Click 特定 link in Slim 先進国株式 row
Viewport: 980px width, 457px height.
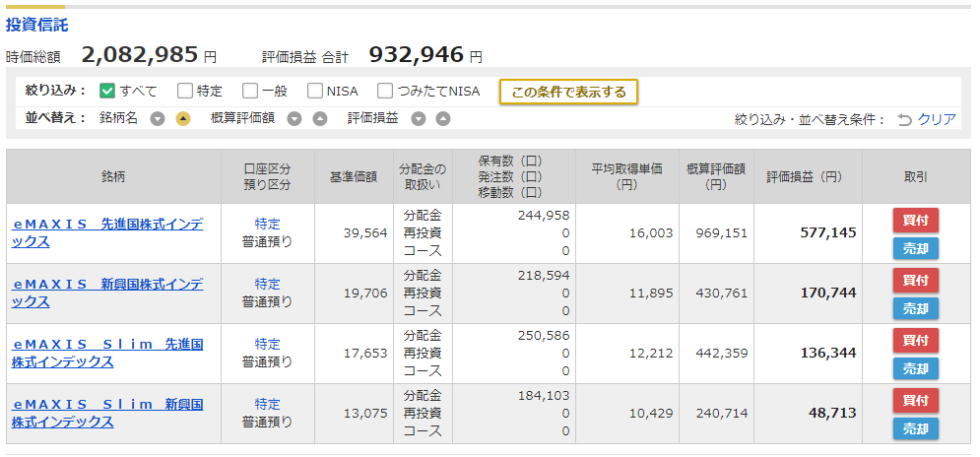[x=268, y=344]
